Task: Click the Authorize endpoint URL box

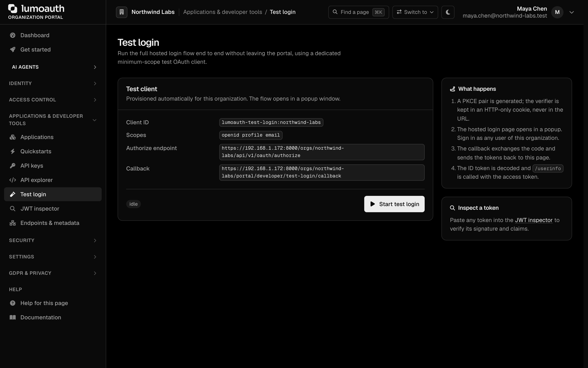Action: coord(322,152)
